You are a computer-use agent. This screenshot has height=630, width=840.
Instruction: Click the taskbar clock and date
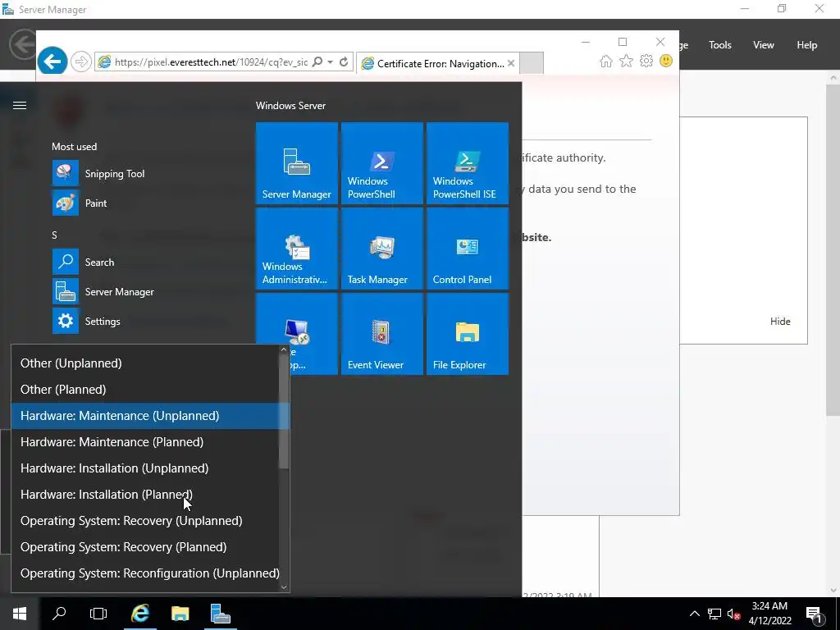769,614
